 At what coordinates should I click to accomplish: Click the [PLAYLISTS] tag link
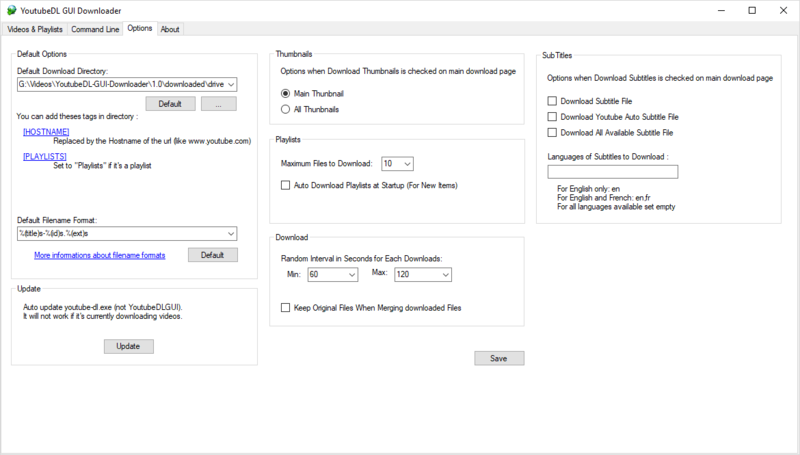pyautogui.click(x=45, y=156)
